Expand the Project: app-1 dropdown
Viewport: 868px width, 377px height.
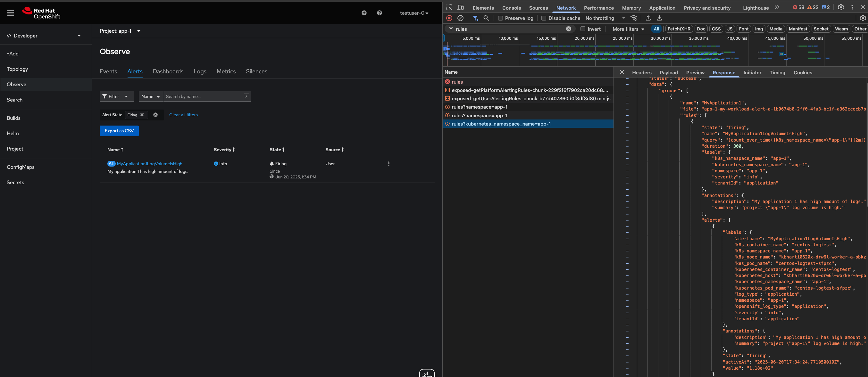pyautogui.click(x=120, y=31)
